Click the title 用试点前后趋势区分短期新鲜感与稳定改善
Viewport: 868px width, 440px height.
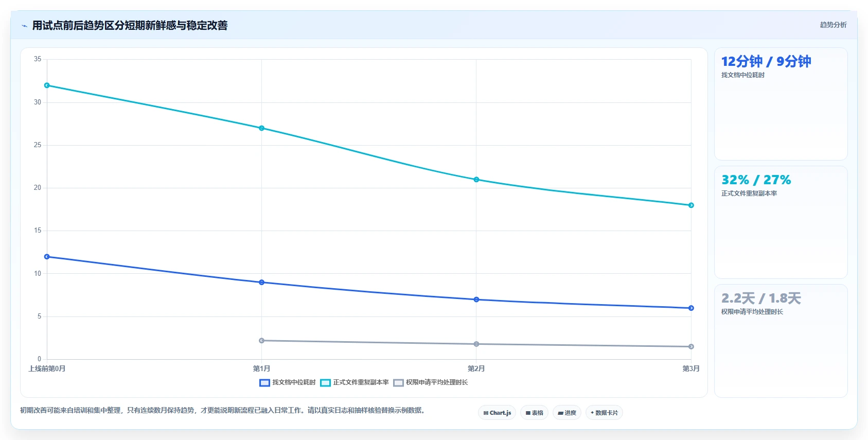point(130,25)
